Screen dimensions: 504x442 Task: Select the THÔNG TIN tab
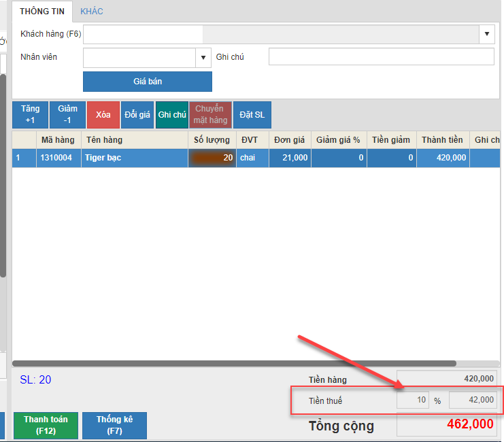42,12
